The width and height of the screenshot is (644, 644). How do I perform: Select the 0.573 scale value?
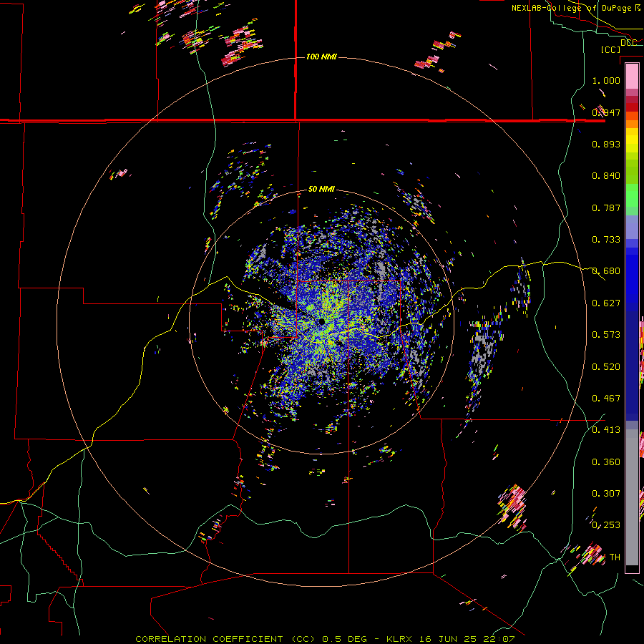point(606,335)
